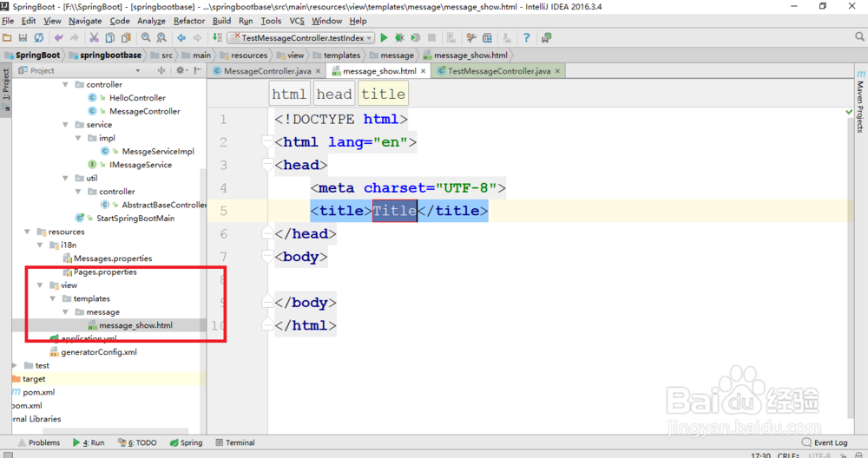
Task: Run TestMessageController.testIndex with the green play icon
Action: click(x=384, y=37)
